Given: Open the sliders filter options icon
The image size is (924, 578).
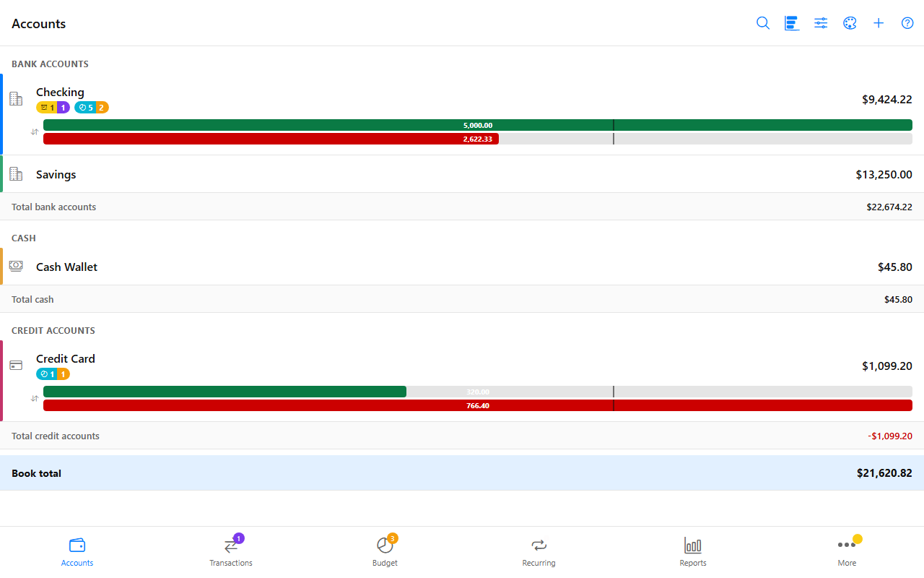Looking at the screenshot, I should click(x=821, y=23).
